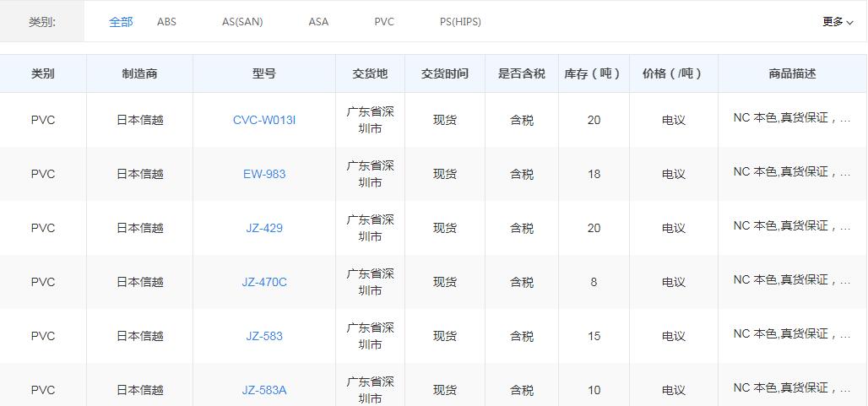Click the 交货时间 column header
This screenshot has height=406, width=868.
pyautogui.click(x=445, y=73)
